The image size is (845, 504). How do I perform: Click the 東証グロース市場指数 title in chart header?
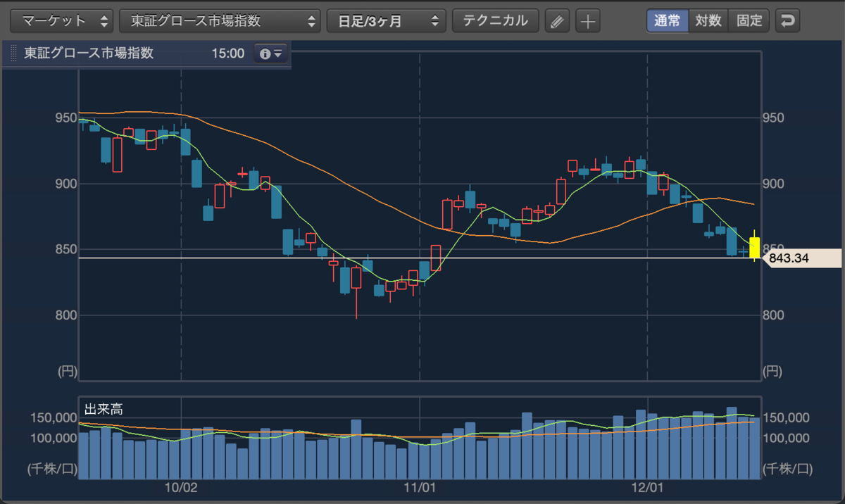[x=89, y=53]
